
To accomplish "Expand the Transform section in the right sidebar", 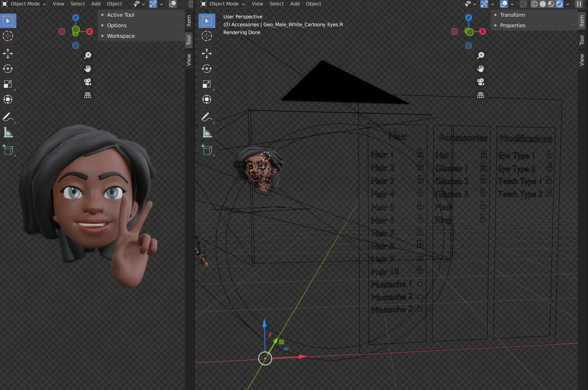I will [x=512, y=15].
